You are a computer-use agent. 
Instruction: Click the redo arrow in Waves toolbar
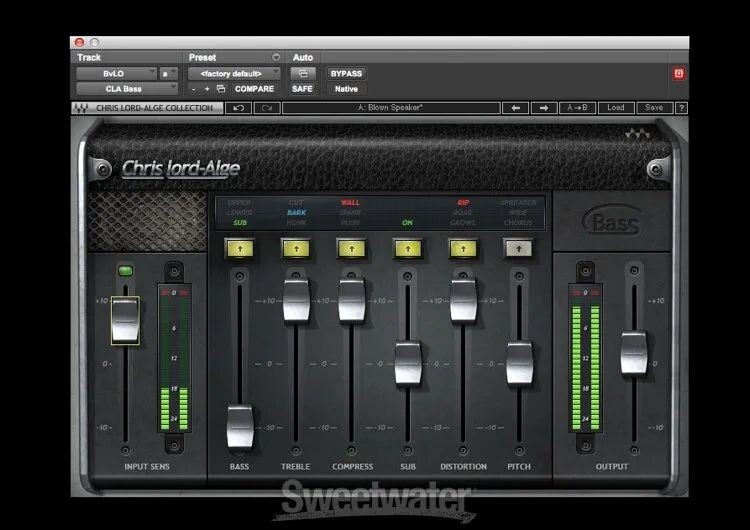pos(265,108)
